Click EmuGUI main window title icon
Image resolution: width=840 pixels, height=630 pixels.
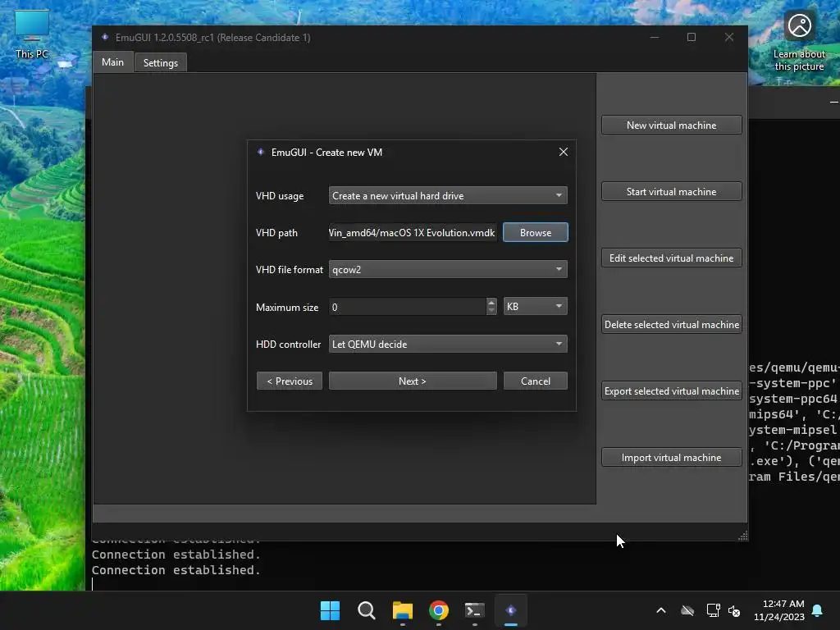point(105,37)
